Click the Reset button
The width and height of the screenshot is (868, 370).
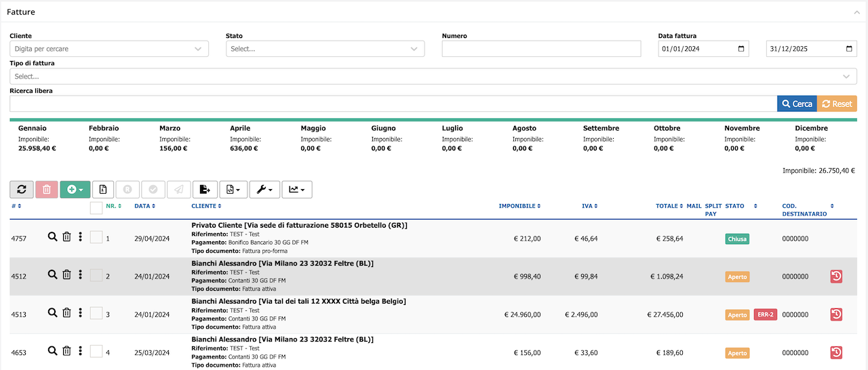[837, 104]
